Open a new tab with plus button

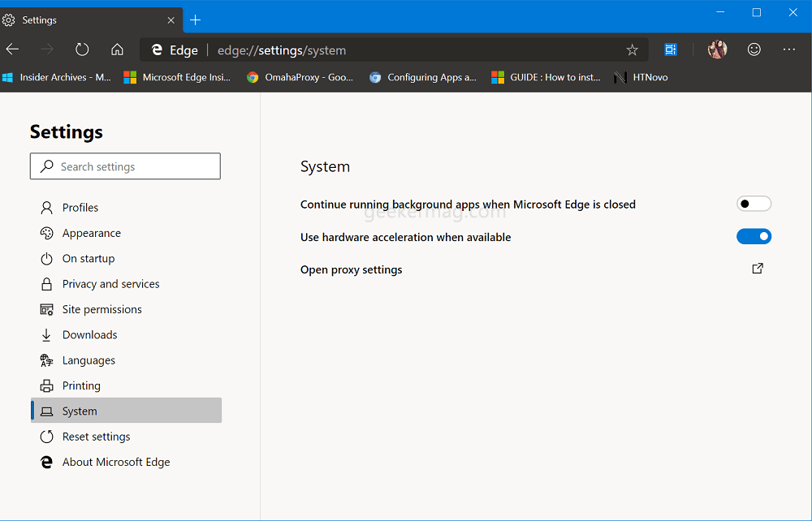195,20
